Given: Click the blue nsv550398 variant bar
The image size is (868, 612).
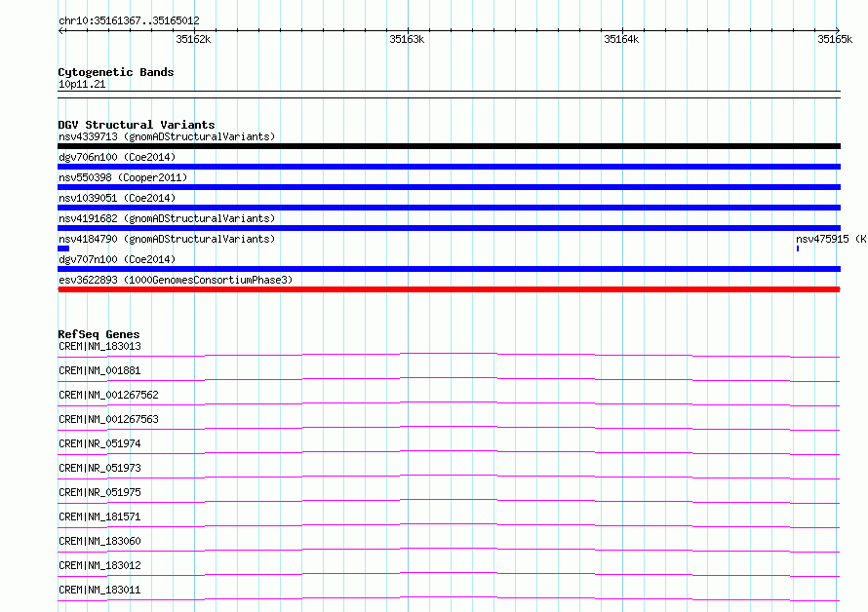Looking at the screenshot, I should point(449,187).
